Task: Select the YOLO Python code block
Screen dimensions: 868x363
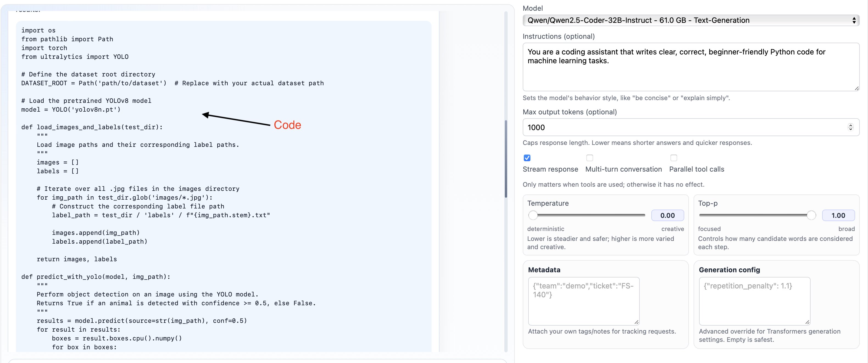Action: click(222, 186)
